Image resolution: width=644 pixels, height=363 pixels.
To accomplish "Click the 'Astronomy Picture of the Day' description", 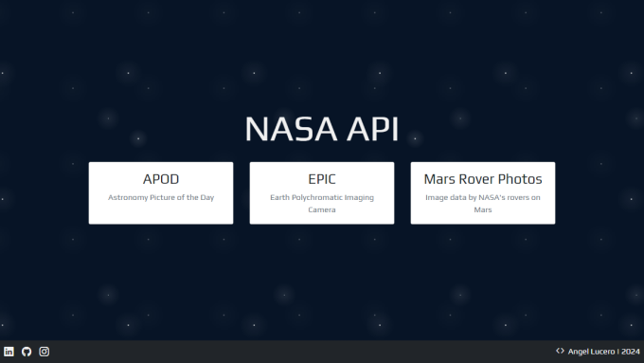I will [x=161, y=197].
